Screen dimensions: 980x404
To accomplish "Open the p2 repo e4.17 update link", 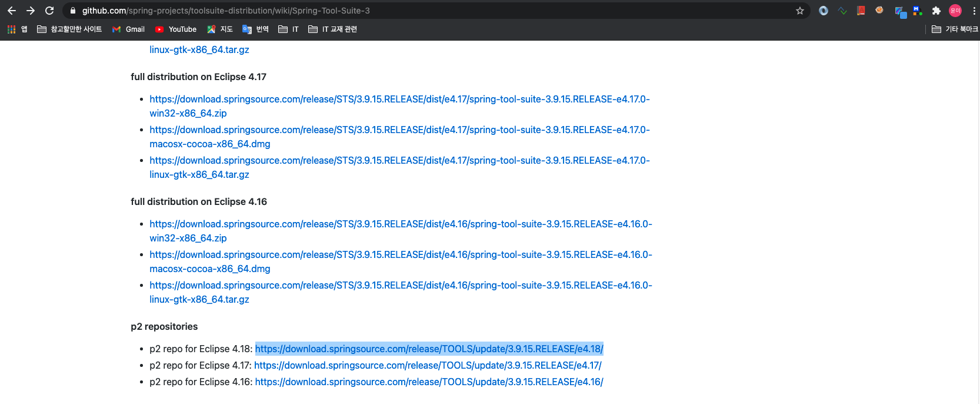I will coord(428,365).
